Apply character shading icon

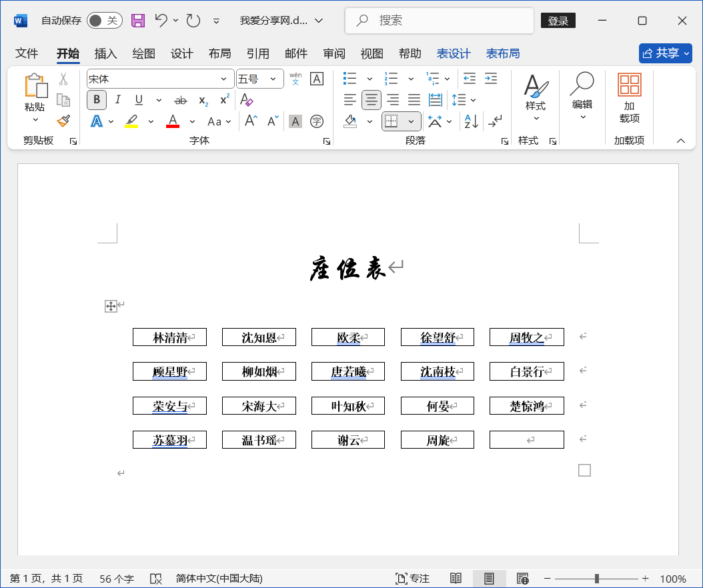pos(295,121)
